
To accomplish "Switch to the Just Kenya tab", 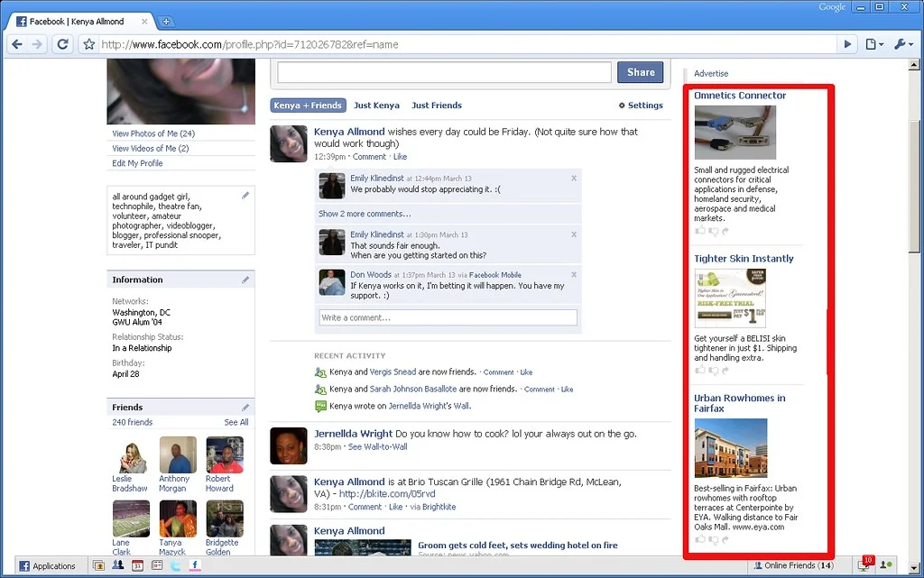I will (376, 106).
